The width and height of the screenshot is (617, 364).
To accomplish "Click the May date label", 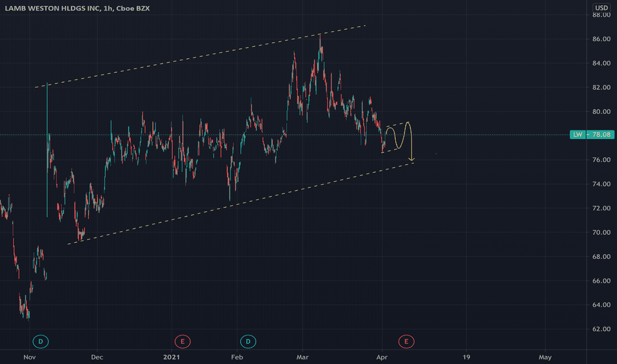I will pos(545,357).
